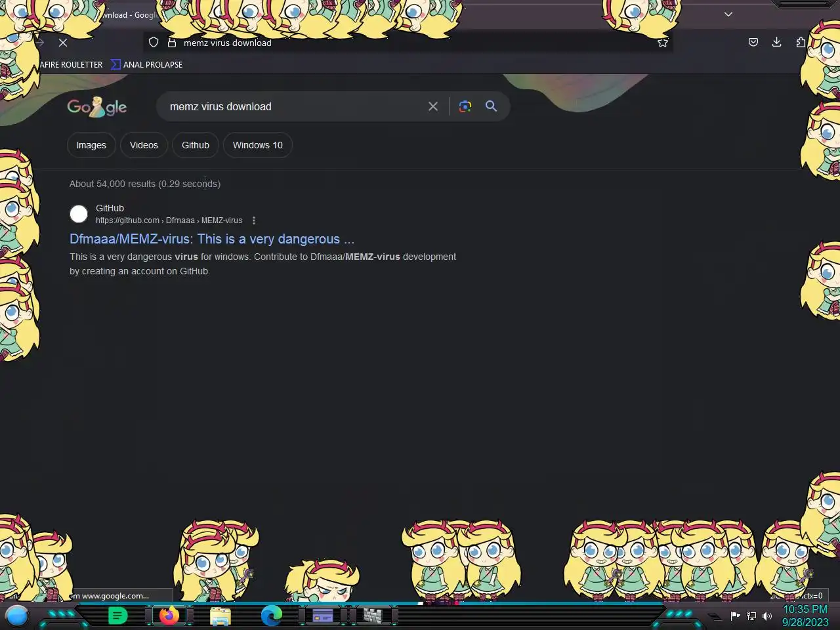Image resolution: width=840 pixels, height=630 pixels.
Task: Open Pocket save icon in toolbar
Action: click(x=753, y=43)
